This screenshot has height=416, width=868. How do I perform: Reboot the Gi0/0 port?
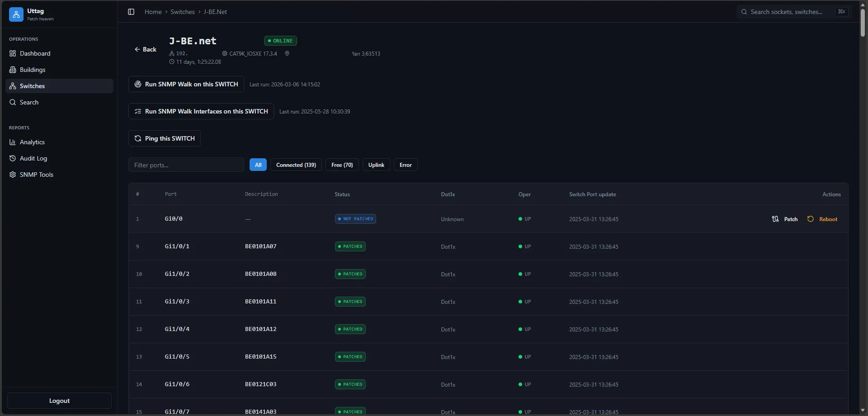(x=822, y=219)
